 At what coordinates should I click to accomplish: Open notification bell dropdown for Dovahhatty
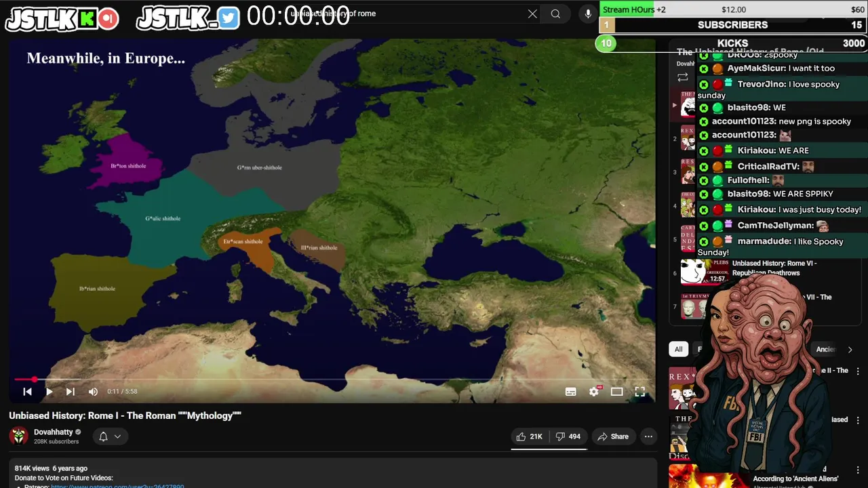[x=110, y=436]
